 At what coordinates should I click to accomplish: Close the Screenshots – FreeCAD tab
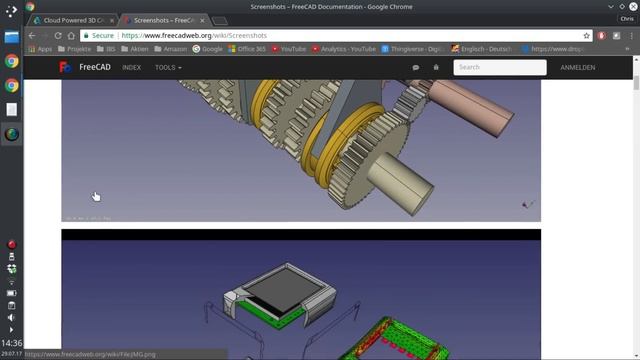(x=202, y=20)
